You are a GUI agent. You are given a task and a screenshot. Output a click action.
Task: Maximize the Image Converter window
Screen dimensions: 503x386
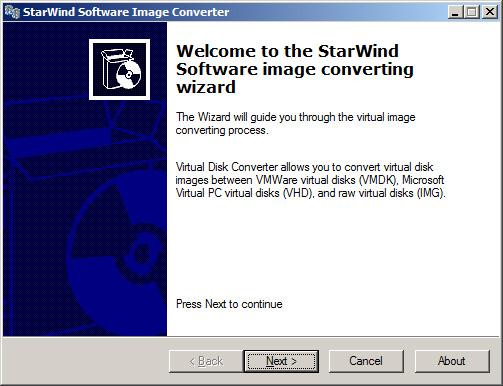tap(472, 12)
